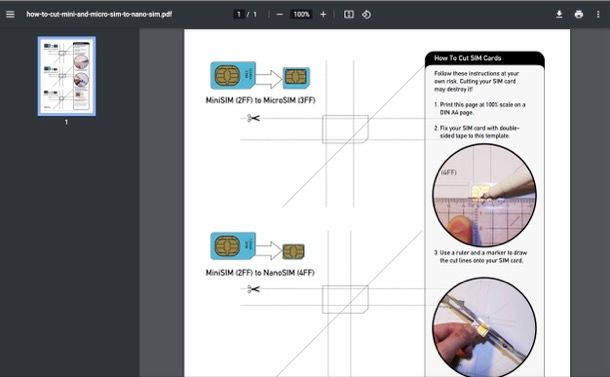Zoom out with the minus button
The width and height of the screenshot is (610, 377).
tap(279, 14)
